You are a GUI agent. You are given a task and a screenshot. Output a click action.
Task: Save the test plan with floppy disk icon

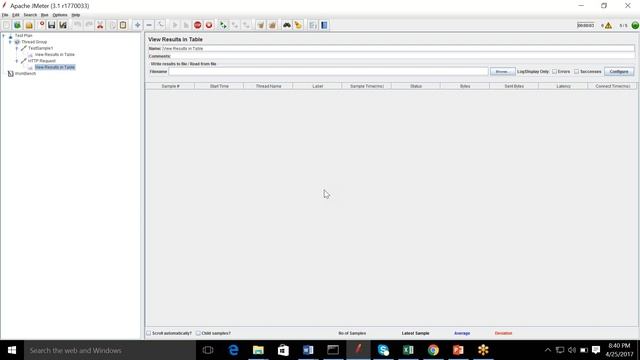(x=51, y=25)
